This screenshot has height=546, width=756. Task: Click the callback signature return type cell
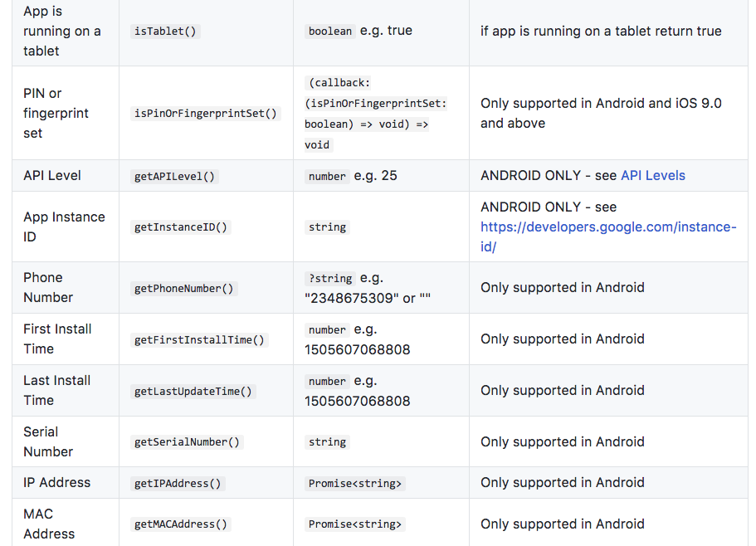click(381, 113)
